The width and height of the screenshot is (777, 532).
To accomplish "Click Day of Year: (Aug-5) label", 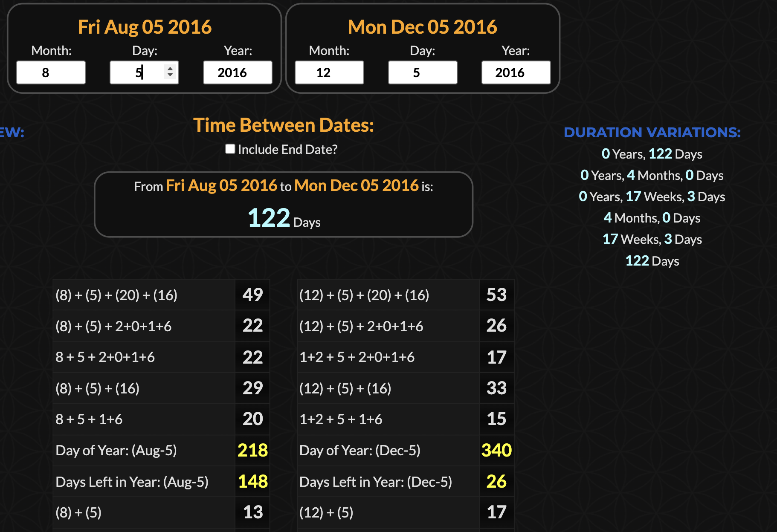I will point(116,451).
